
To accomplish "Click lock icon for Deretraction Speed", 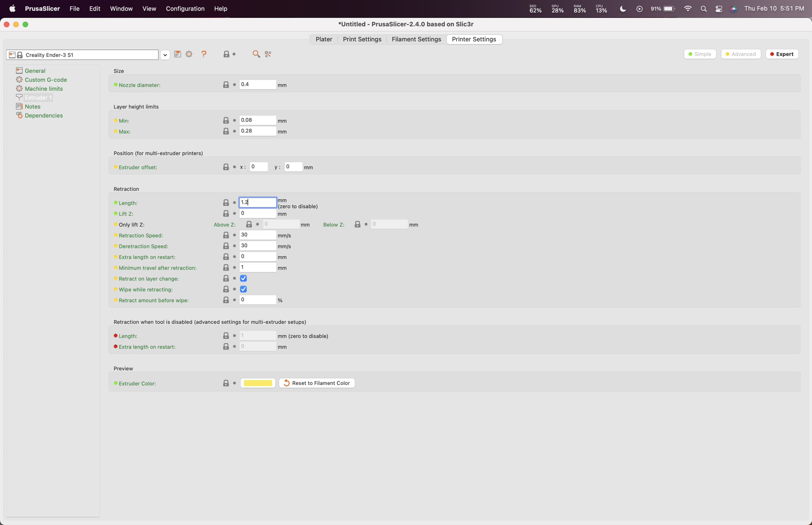I will [x=226, y=246].
